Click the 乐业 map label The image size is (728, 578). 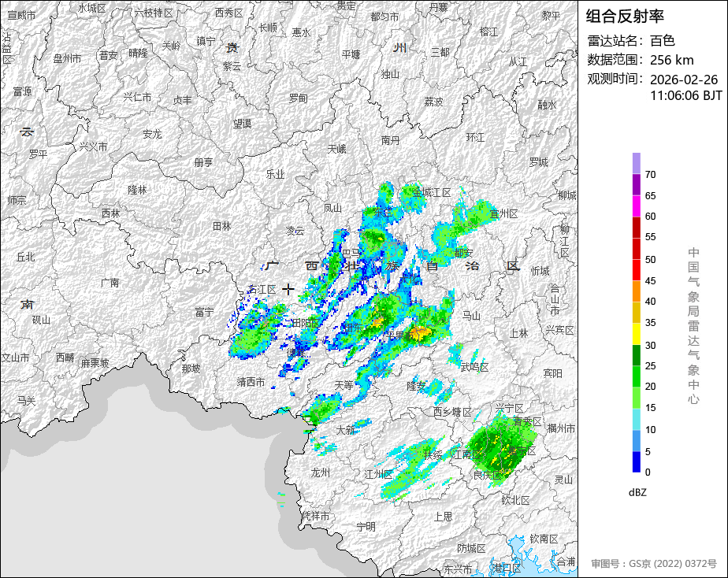click(x=275, y=174)
